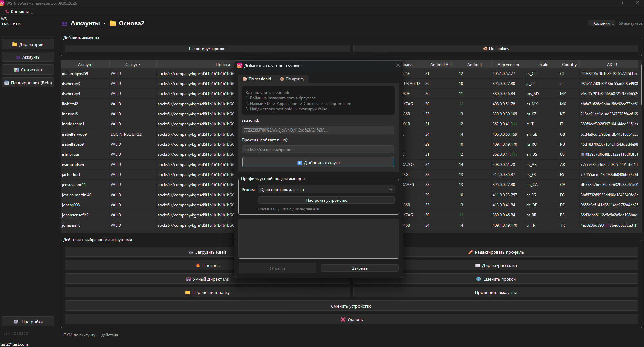Image resolution: width=644 pixels, height=347 pixels.
Task: Click the people icon in Аккаунты sidebar button
Action: click(x=18, y=57)
